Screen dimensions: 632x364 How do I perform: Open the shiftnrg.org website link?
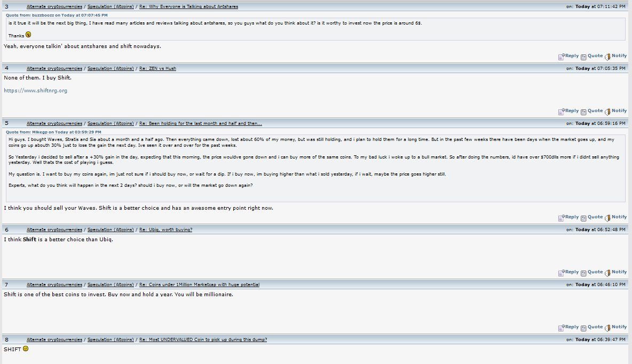(x=35, y=91)
